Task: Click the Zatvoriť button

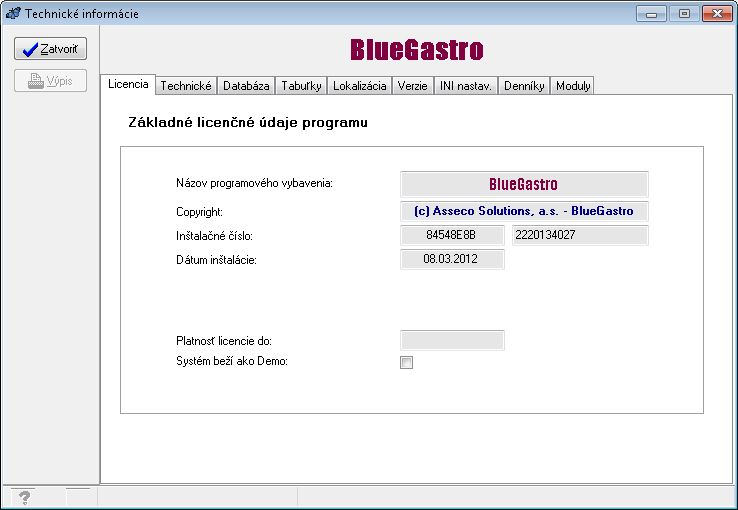Action: coord(50,49)
